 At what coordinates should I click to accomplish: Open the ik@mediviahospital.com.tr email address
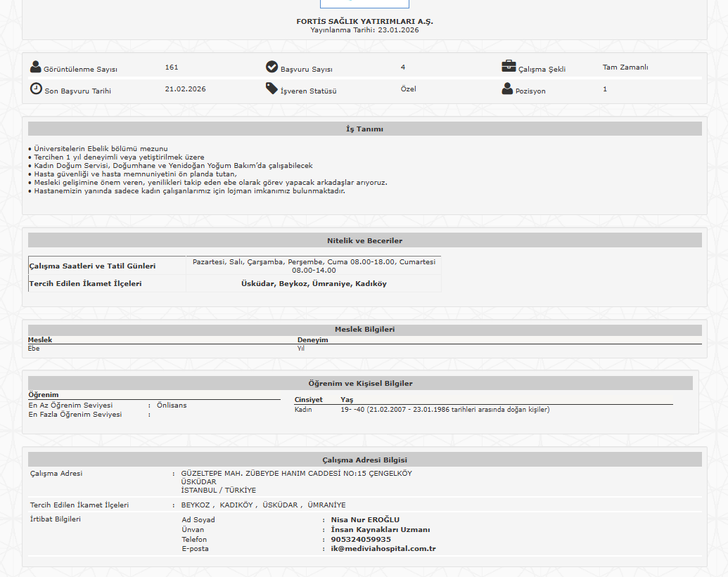click(383, 548)
